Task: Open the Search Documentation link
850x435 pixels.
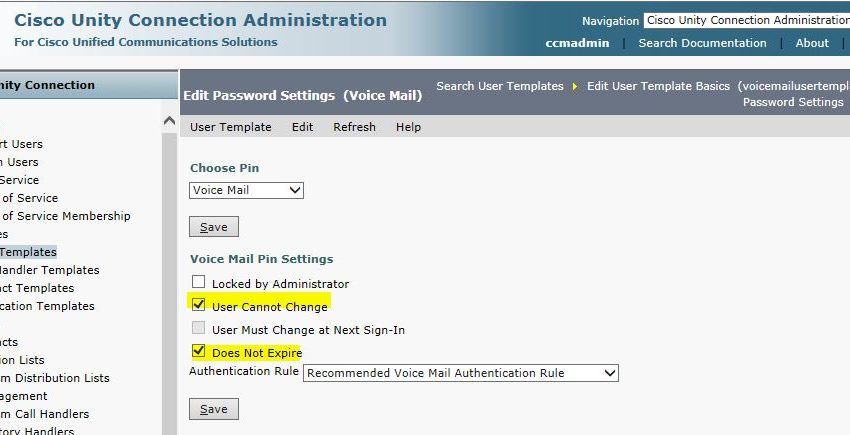Action: 702,43
